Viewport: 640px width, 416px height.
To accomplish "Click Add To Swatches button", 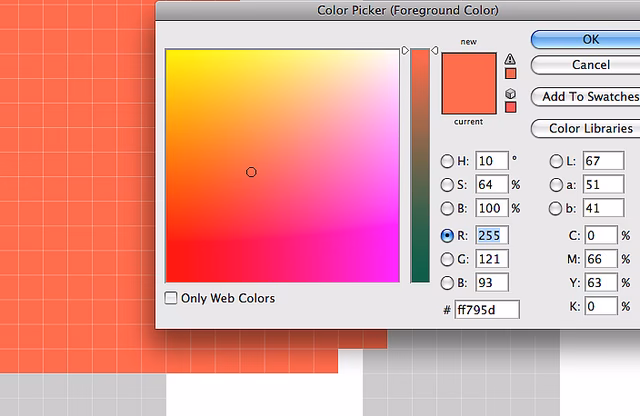I will coord(588,97).
